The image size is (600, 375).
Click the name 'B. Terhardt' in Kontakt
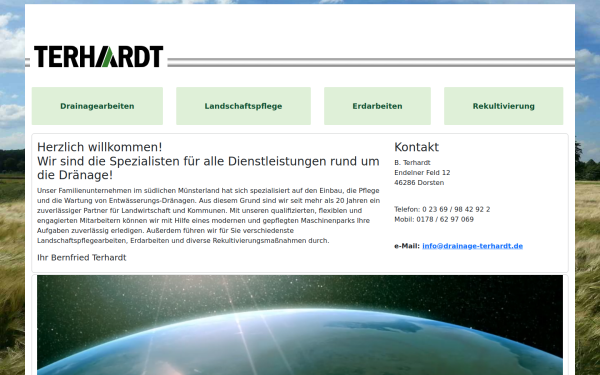[412, 163]
